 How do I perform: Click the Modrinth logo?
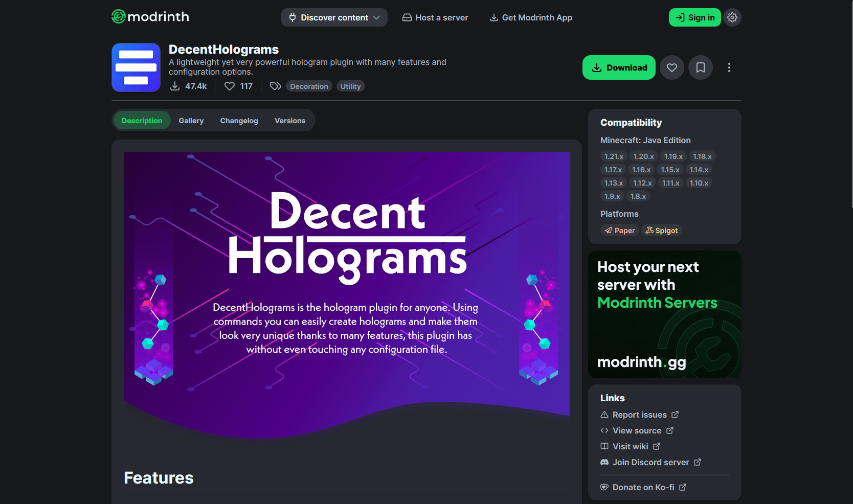tap(150, 17)
